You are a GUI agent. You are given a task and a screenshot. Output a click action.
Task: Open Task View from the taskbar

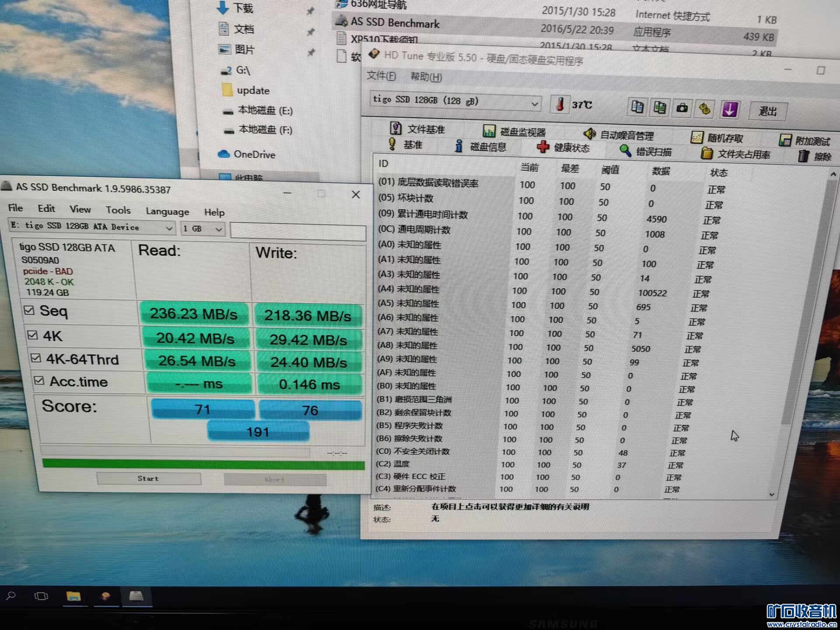[41, 596]
